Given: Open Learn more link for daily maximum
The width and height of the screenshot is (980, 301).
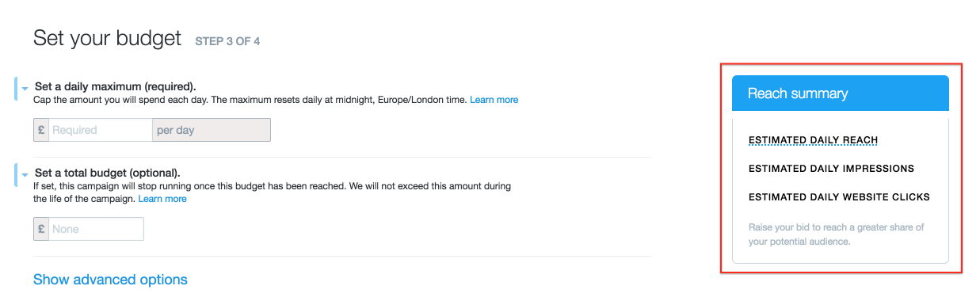Looking at the screenshot, I should (494, 100).
